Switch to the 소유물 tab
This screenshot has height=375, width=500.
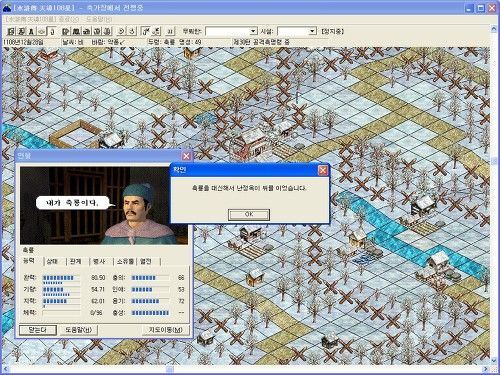pos(125,261)
